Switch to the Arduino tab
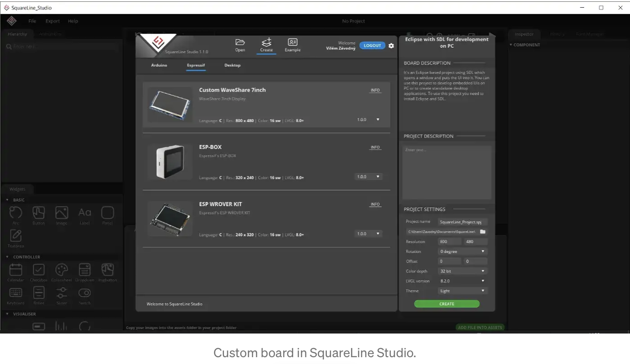Screen dimensions: 630x364 [159, 65]
